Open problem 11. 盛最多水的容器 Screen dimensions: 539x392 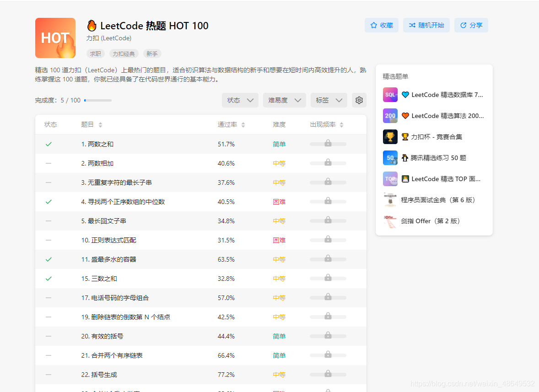point(108,260)
